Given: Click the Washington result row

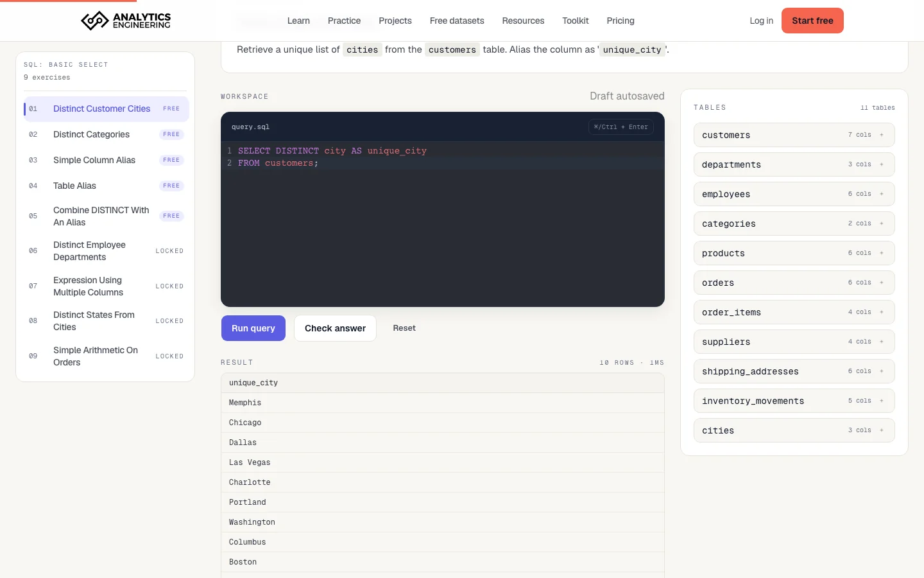Looking at the screenshot, I should pos(443,522).
